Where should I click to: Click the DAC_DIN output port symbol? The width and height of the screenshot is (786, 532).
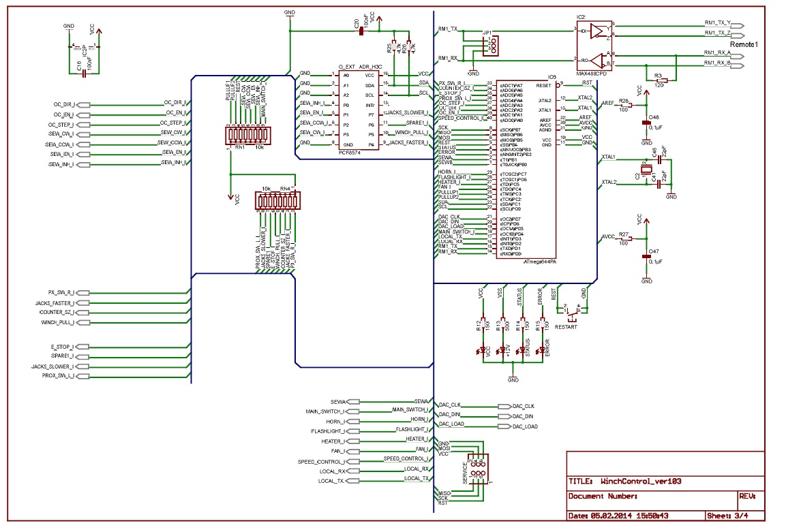(x=504, y=416)
